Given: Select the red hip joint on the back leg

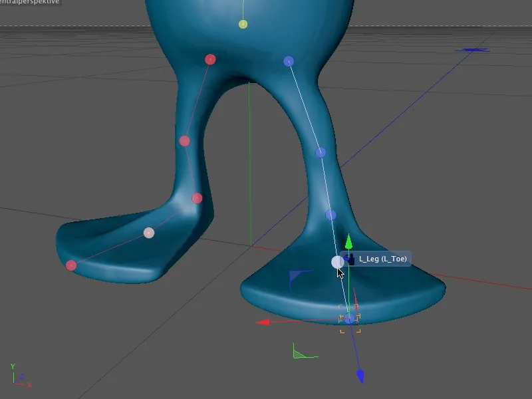Looking at the screenshot, I should pos(211,59).
